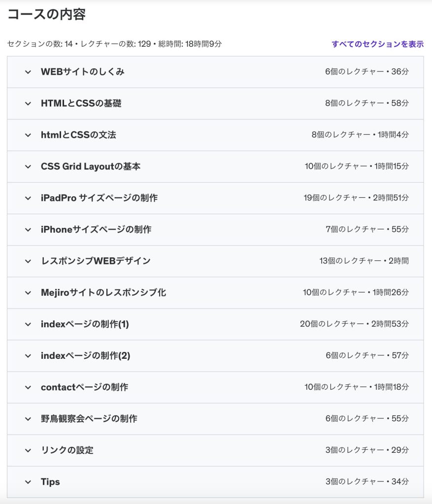Select the 野鳥観察会ページの制作 section title
The height and width of the screenshot is (504, 432).
coord(89,419)
